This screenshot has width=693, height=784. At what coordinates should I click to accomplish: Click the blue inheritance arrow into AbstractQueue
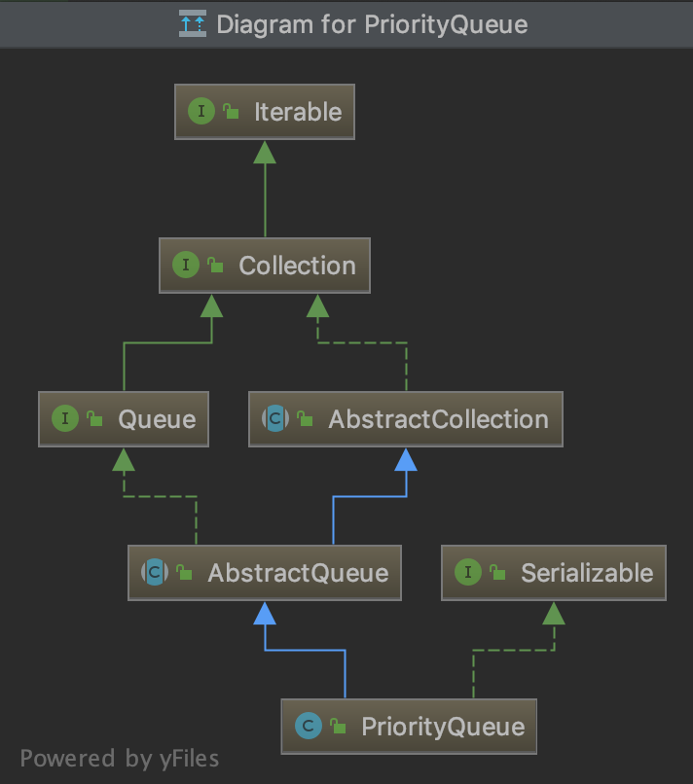[265, 615]
